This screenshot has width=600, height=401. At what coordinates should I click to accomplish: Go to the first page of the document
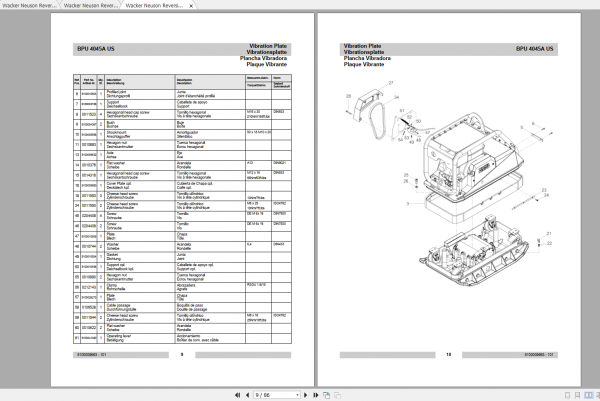coord(238,395)
